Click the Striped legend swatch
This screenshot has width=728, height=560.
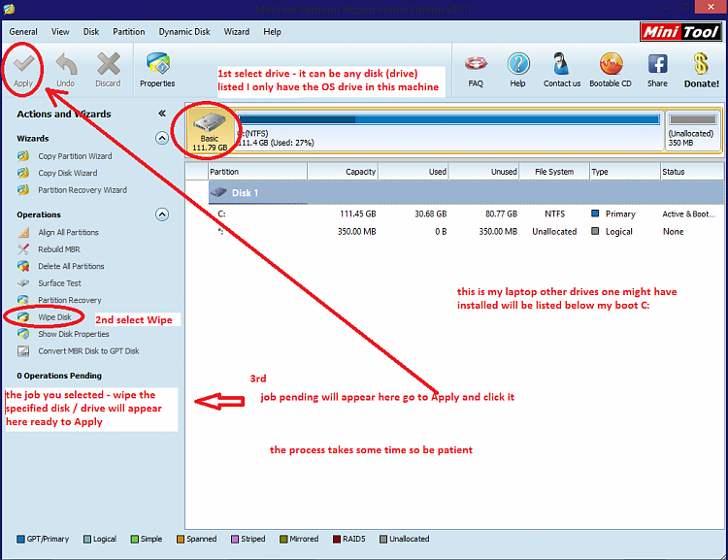pos(235,539)
